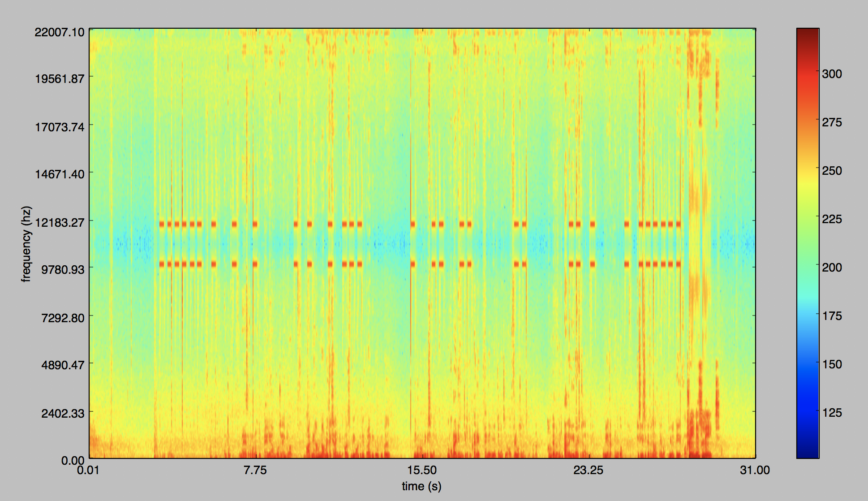Click the 15.50 time axis label
Image resolution: width=868 pixels, height=501 pixels.
pos(421,470)
